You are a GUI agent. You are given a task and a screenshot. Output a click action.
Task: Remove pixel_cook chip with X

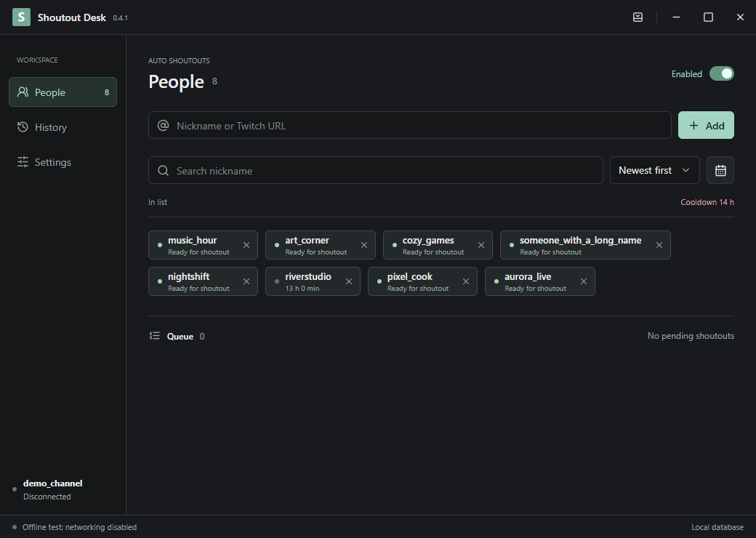click(x=466, y=281)
